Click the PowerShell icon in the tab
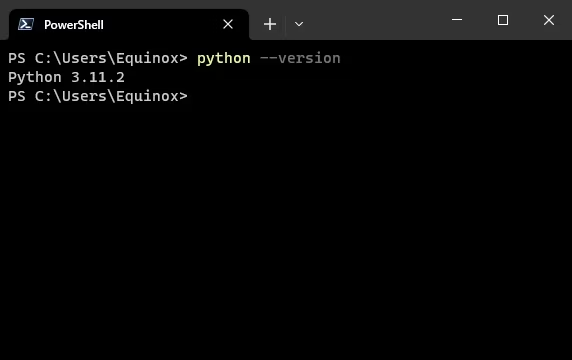Screen dimensions: 572x360 pos(26,24)
